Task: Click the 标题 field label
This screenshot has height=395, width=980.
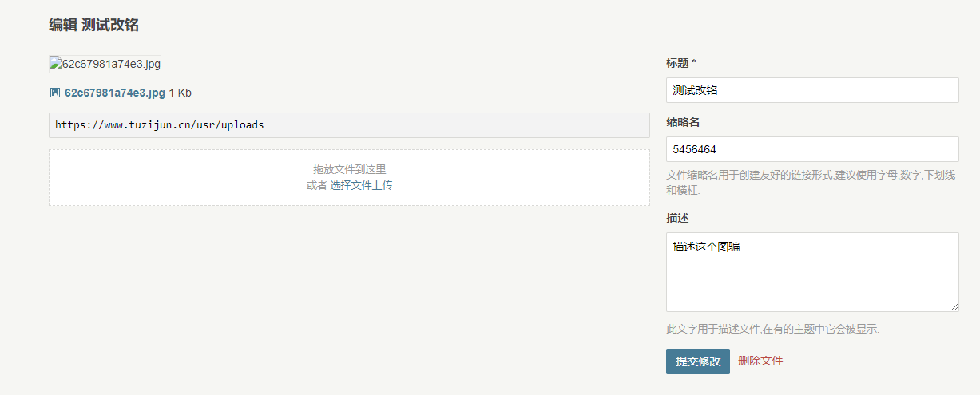Action: (681, 63)
